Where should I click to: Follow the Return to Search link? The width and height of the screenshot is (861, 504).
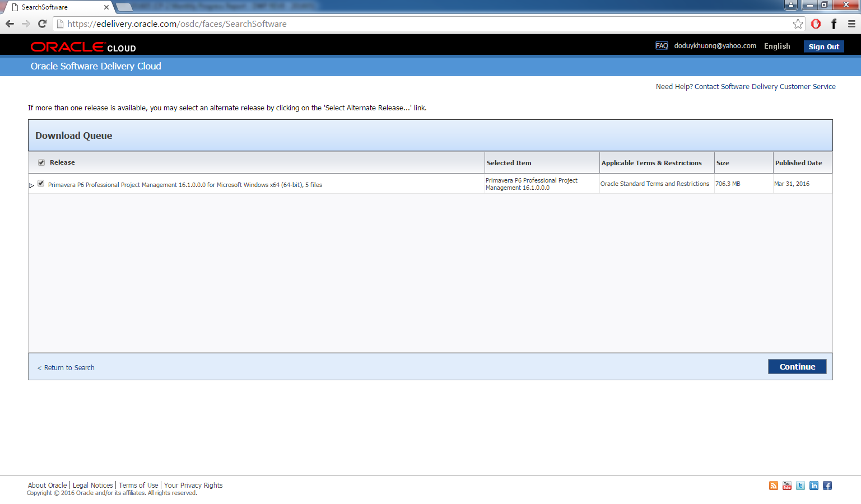(69, 368)
